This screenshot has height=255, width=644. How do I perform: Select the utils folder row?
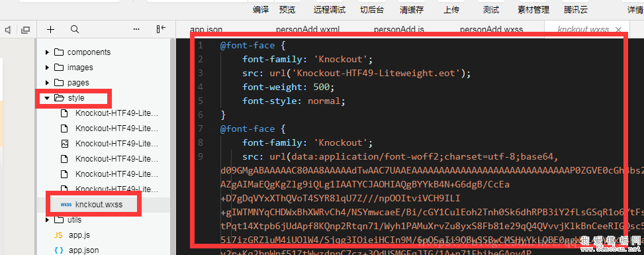pos(103,220)
